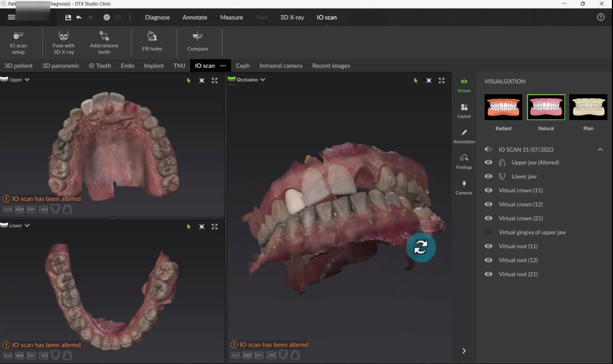Click the aperture snapshot icon
The width and height of the screenshot is (613, 364).
106,17
